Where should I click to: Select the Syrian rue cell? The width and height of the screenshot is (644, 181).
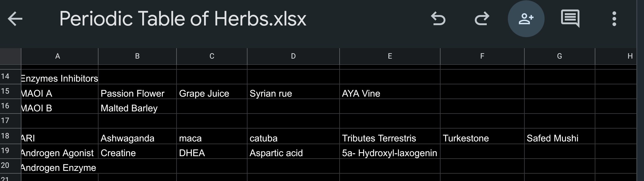(x=293, y=93)
